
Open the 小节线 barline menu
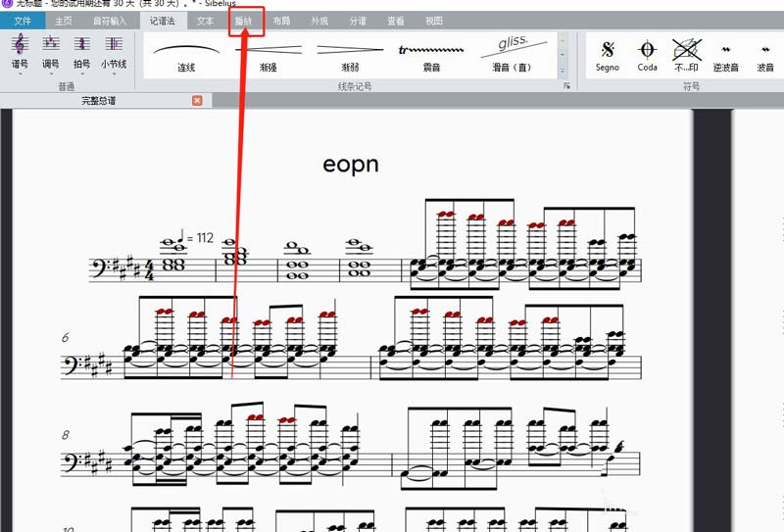[x=114, y=52]
